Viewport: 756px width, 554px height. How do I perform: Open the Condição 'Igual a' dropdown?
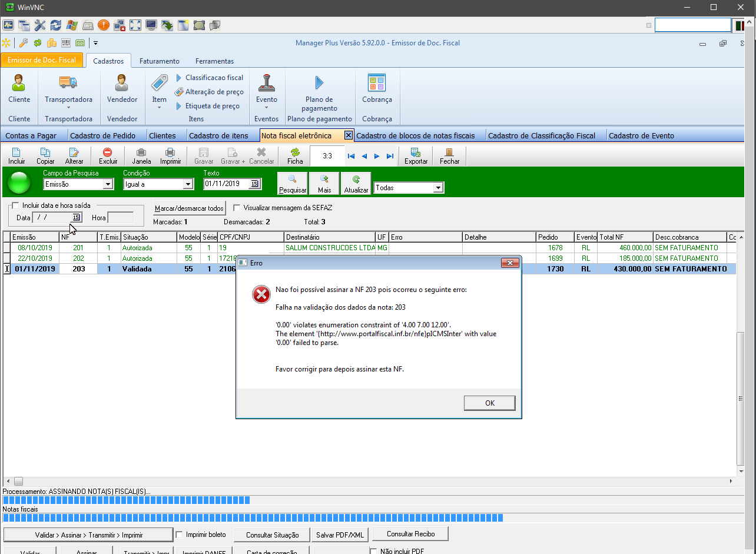pos(188,184)
